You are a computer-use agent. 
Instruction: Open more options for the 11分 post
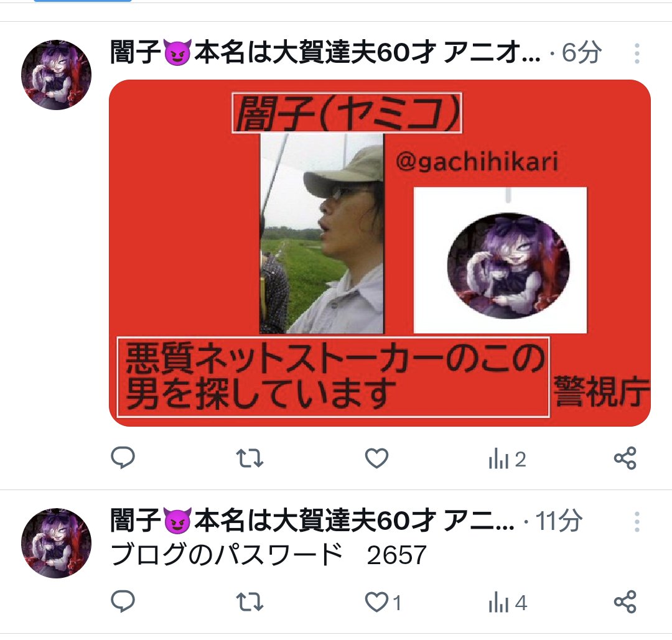637,522
